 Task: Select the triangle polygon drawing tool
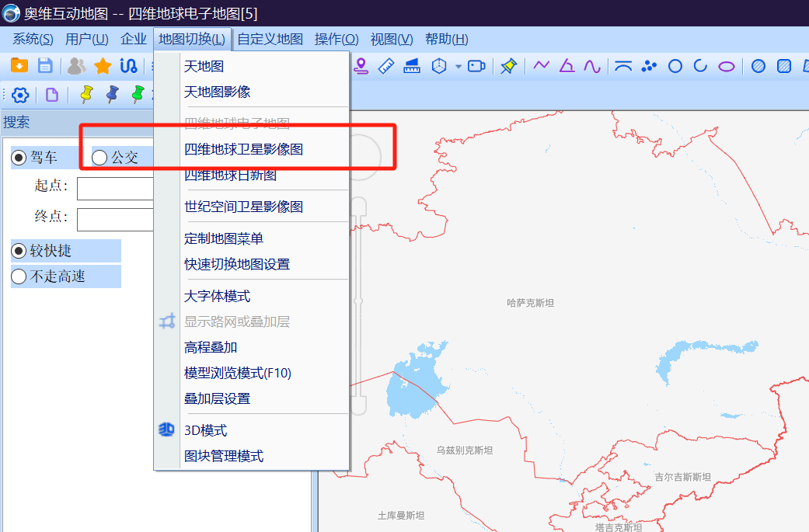pos(567,66)
